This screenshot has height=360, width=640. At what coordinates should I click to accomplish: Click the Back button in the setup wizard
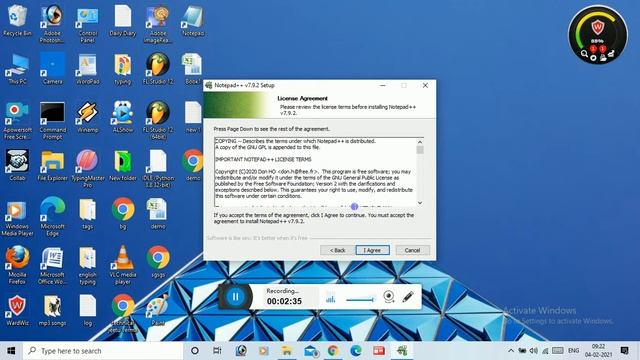[x=337, y=250]
